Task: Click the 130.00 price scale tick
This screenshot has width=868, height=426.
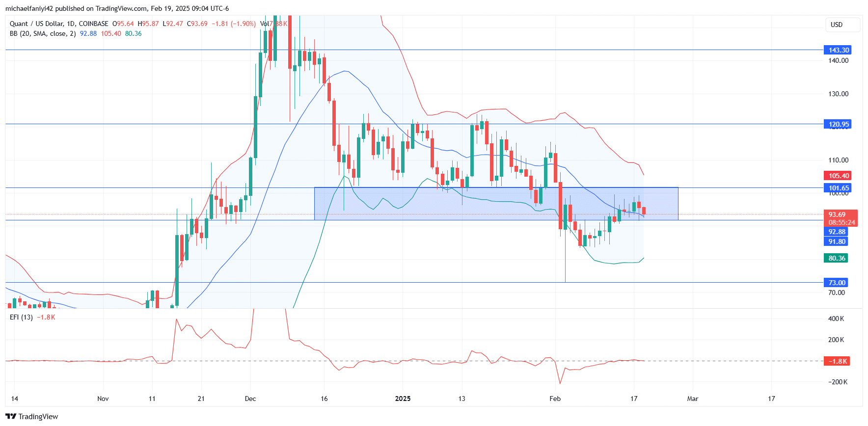Action: pos(838,94)
